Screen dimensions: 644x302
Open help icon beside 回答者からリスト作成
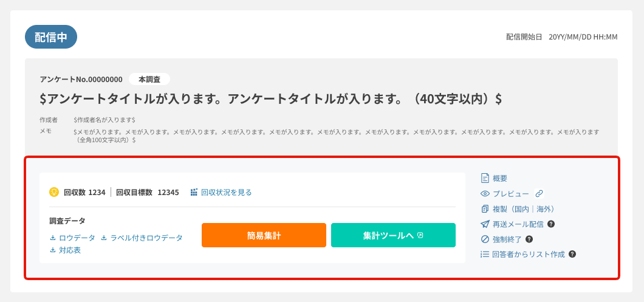pos(572,254)
